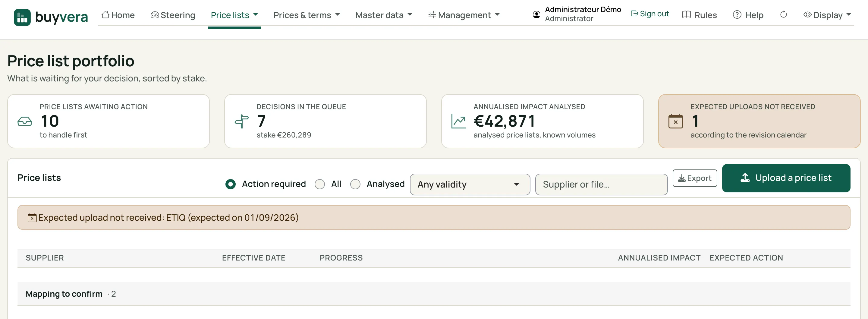Click the download icon on Export button
Image resolution: width=868 pixels, height=319 pixels.
[682, 178]
